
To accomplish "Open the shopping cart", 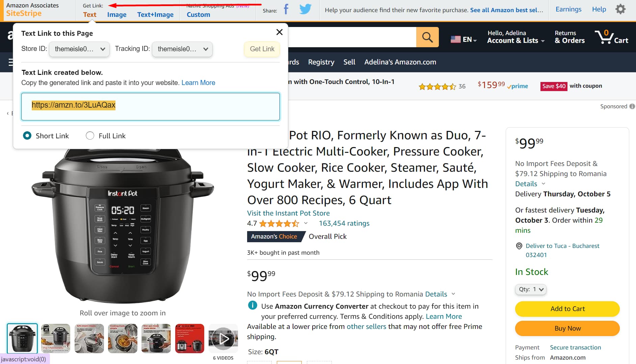I will [611, 37].
